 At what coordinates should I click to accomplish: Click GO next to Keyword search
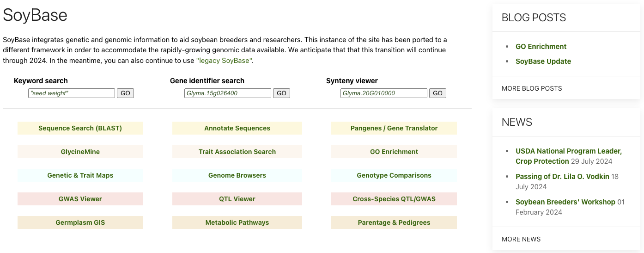click(x=125, y=93)
